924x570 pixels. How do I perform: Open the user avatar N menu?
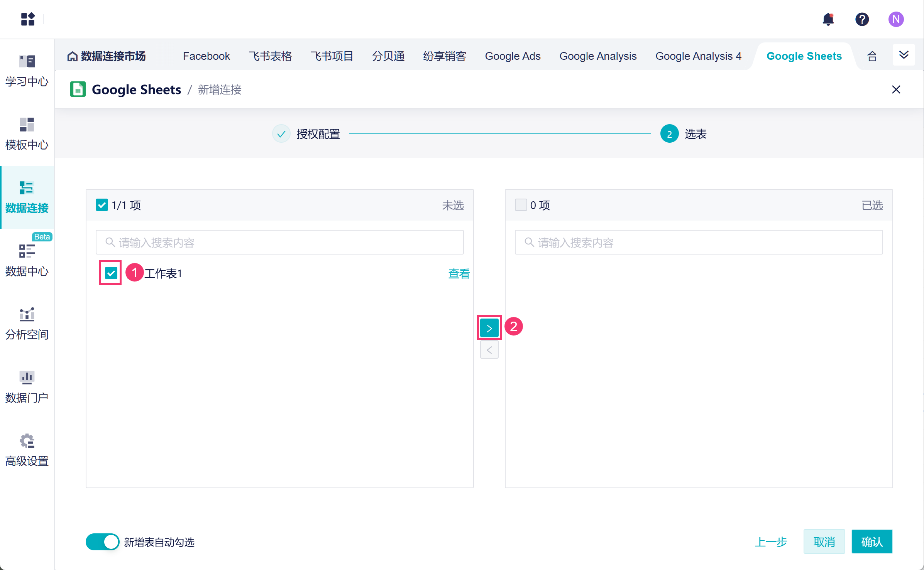pos(896,19)
